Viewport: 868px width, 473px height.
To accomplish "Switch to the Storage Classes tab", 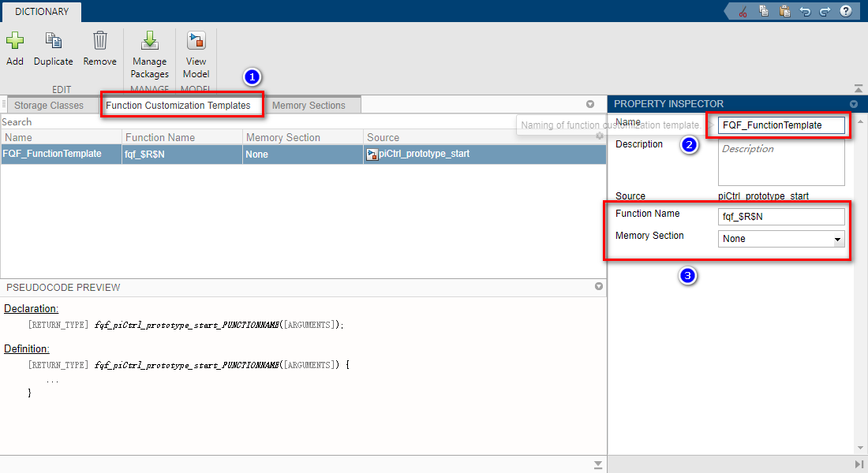I will pyautogui.click(x=49, y=104).
